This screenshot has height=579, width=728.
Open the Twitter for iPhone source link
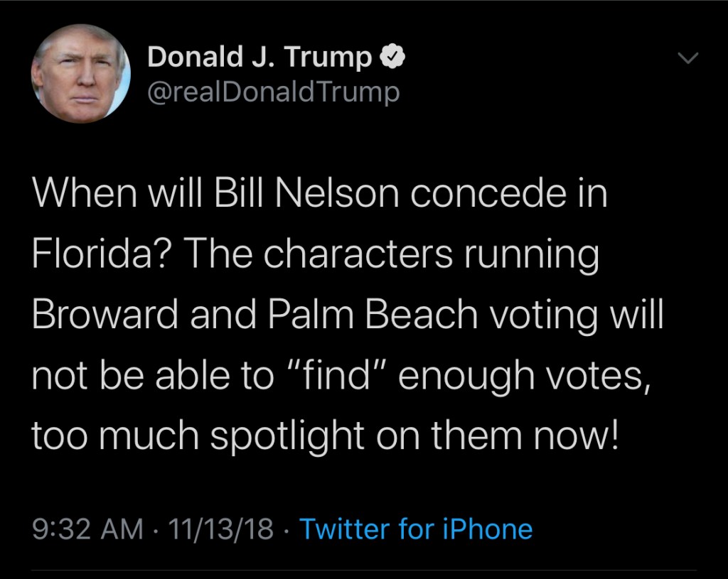[x=416, y=529]
